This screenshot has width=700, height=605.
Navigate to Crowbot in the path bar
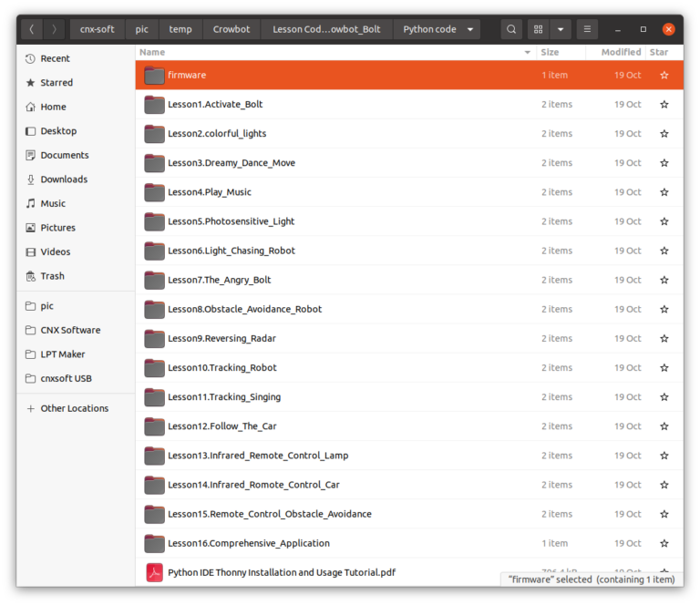click(x=232, y=29)
